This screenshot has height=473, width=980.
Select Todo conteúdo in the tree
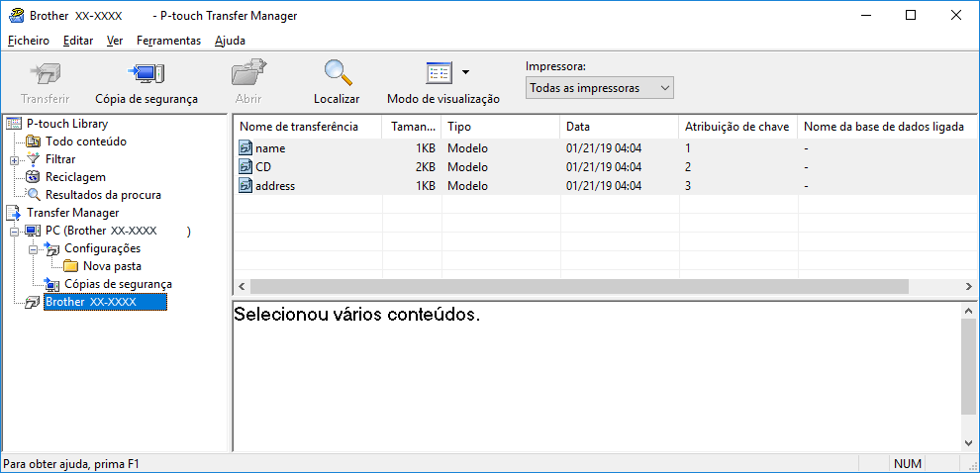(85, 142)
